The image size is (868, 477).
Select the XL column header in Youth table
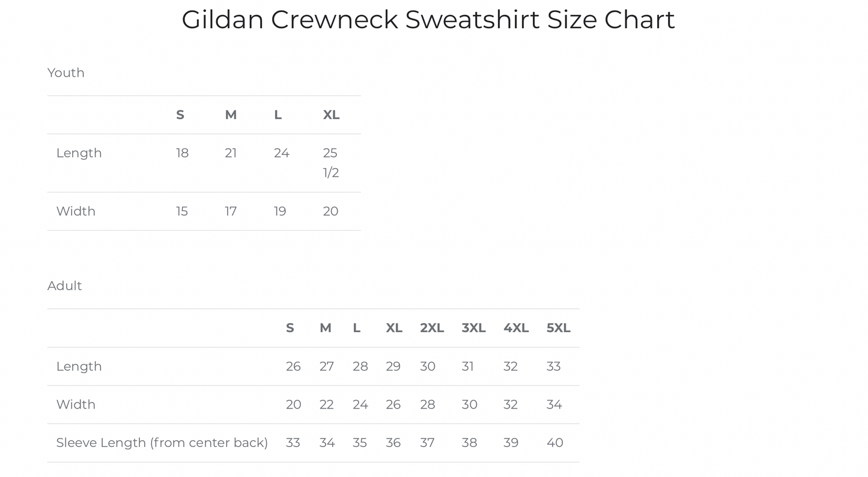(x=331, y=115)
